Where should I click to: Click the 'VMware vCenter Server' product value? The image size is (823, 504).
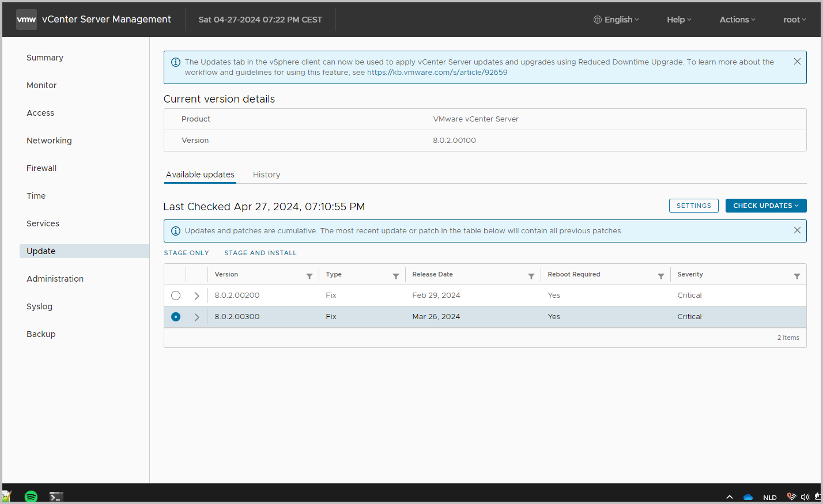[475, 119]
